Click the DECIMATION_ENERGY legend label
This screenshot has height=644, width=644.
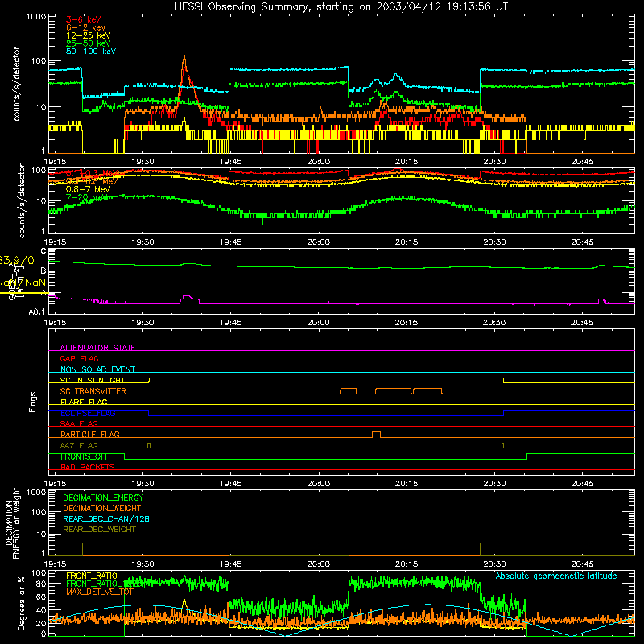click(x=103, y=497)
